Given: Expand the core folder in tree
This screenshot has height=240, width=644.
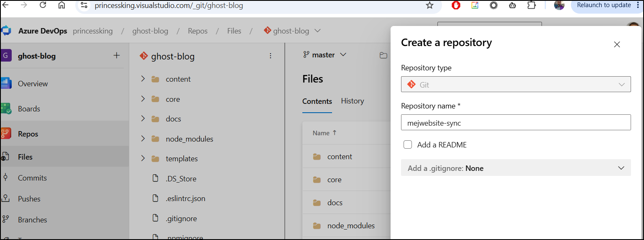Looking at the screenshot, I should [x=143, y=99].
